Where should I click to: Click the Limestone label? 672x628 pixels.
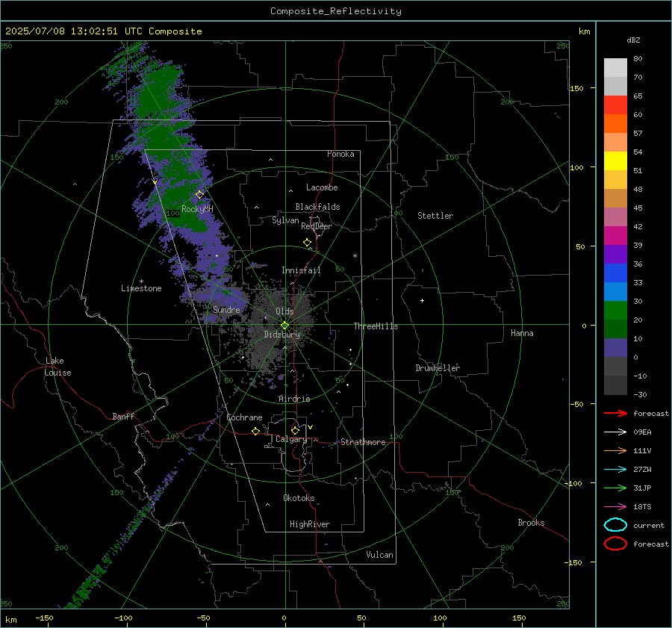(x=141, y=288)
